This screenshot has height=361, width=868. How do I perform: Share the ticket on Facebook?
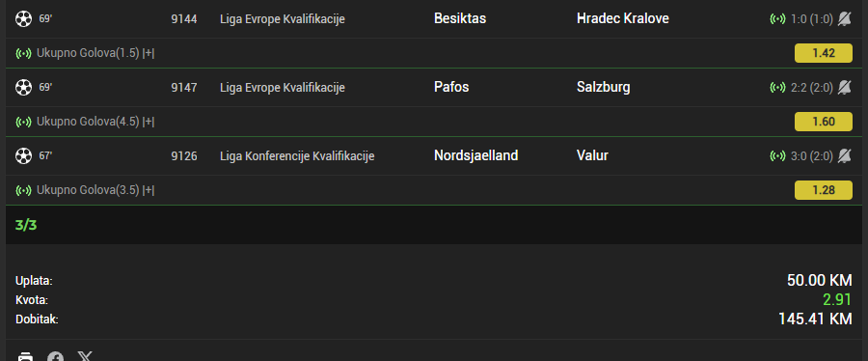pos(55,357)
